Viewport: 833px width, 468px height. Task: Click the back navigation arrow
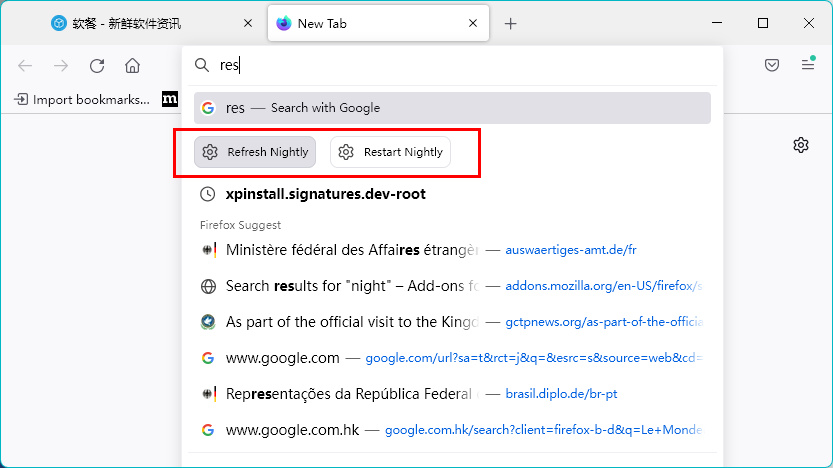coord(25,66)
